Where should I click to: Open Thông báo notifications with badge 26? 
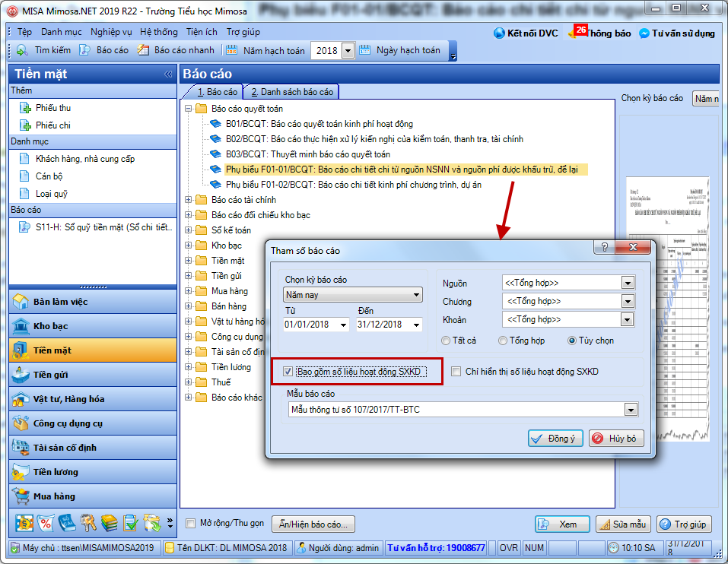[x=599, y=33]
